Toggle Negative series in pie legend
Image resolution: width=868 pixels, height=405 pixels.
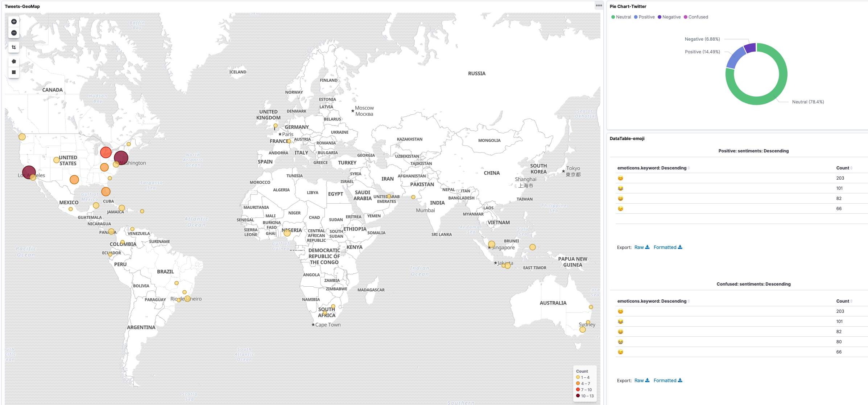tap(671, 17)
